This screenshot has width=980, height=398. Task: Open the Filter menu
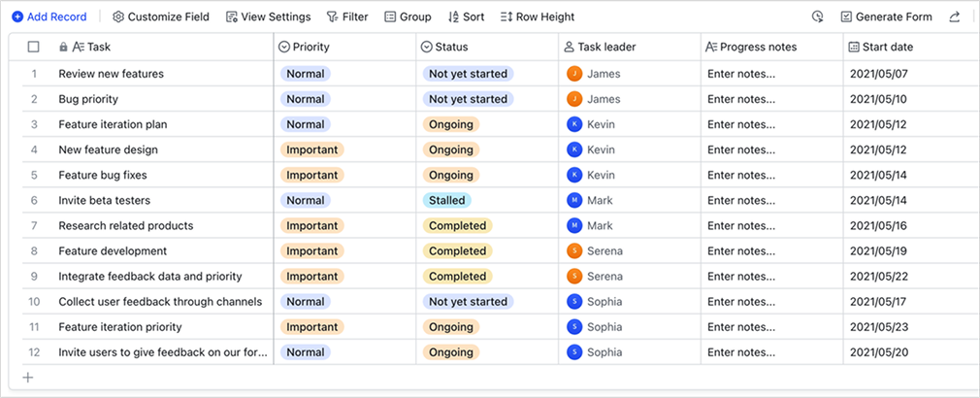[346, 17]
